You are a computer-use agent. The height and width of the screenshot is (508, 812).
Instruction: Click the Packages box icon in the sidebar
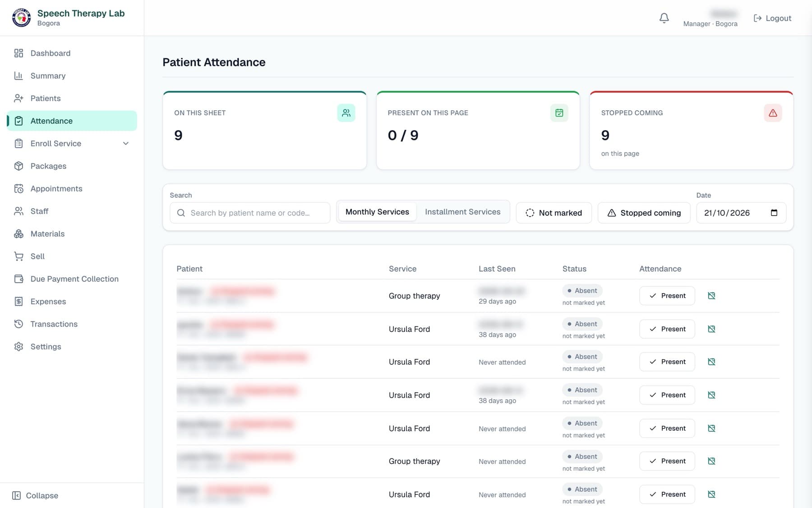pos(18,166)
